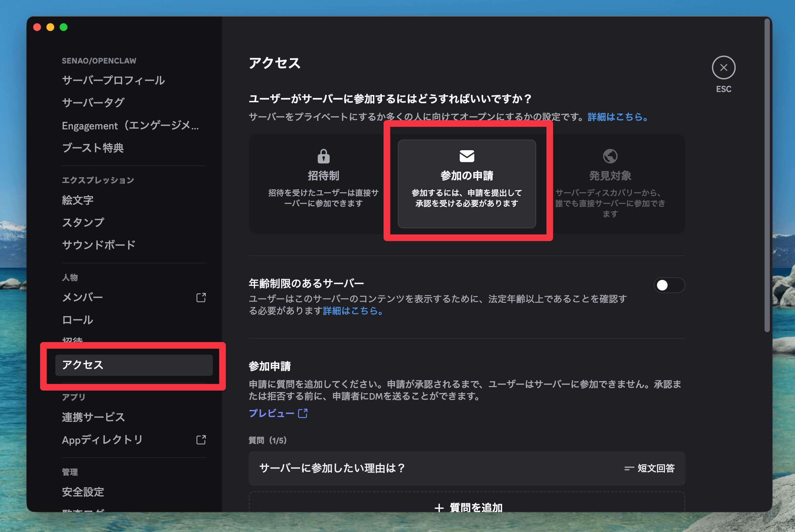
Task: Click the green macOS zoom button
Action: point(64,27)
